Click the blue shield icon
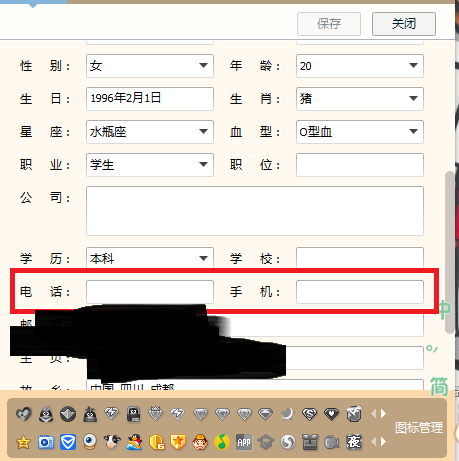 68,442
